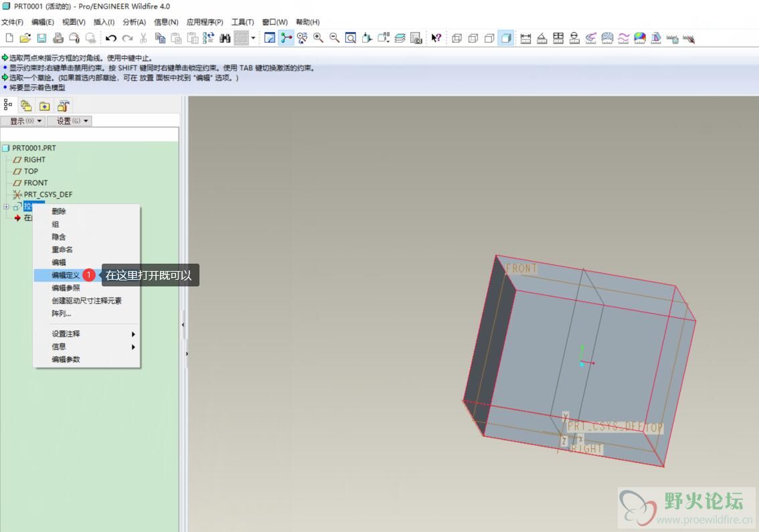The image size is (759, 532).
Task: Open the Favorites folder tab icon
Action: [45, 106]
